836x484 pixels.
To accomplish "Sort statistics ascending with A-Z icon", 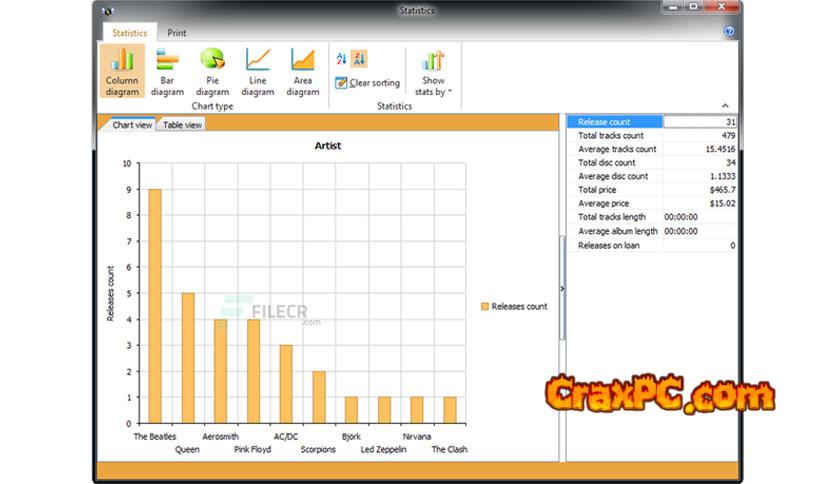I will tap(342, 59).
